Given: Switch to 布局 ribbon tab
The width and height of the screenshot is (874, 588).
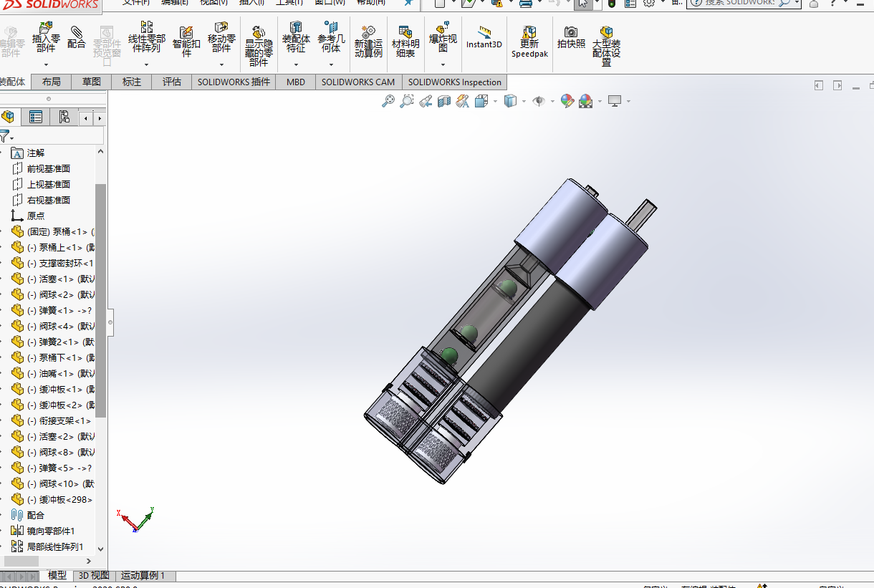Looking at the screenshot, I should pos(52,82).
